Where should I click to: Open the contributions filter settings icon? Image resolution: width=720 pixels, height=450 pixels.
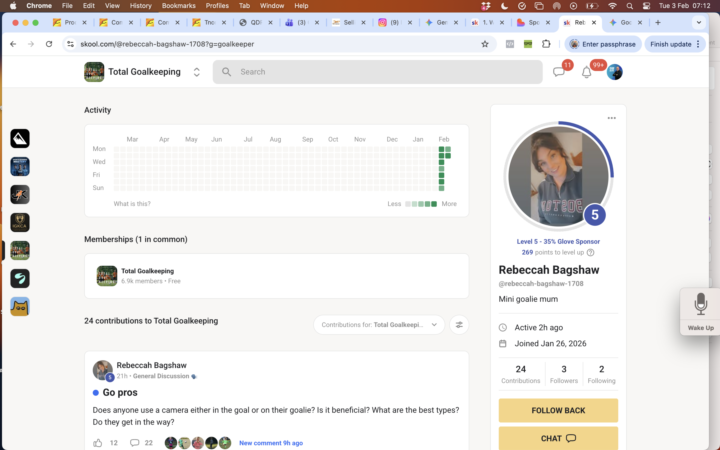459,324
